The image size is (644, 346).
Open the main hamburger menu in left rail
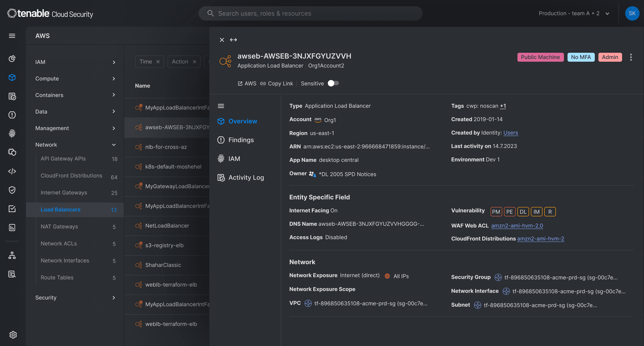[12, 36]
